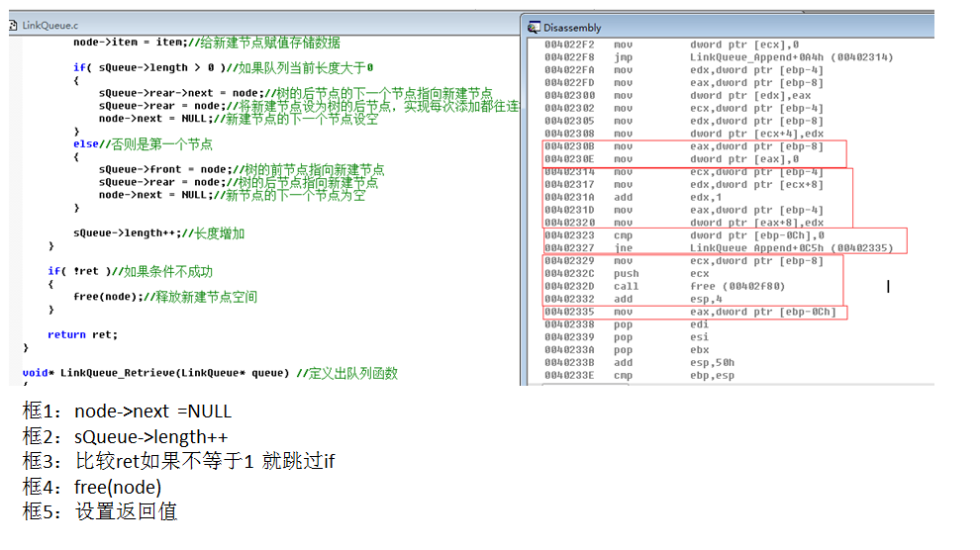The image size is (980, 550).
Task: Click line 'sQueue->length++;'
Action: coord(158,232)
